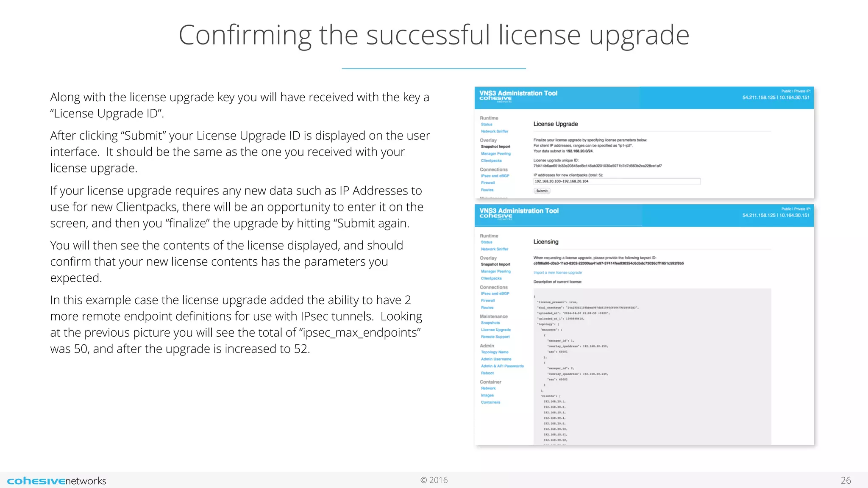Image resolution: width=868 pixels, height=488 pixels.
Task: Click the Reboot link
Action: 487,373
